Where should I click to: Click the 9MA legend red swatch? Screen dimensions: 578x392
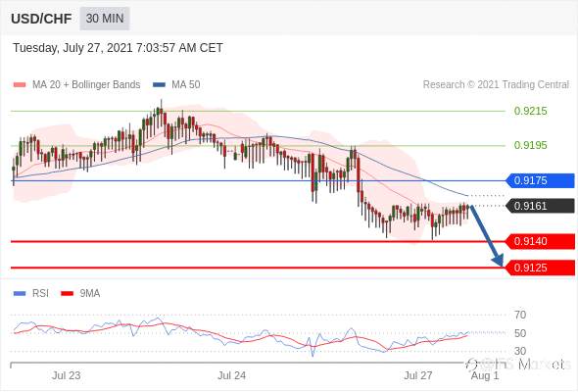pos(67,294)
